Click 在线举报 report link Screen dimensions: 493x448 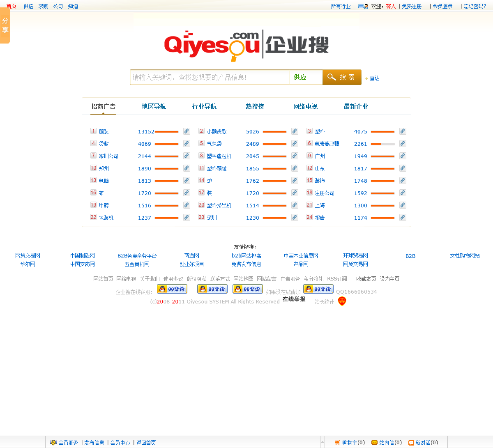pyautogui.click(x=294, y=299)
